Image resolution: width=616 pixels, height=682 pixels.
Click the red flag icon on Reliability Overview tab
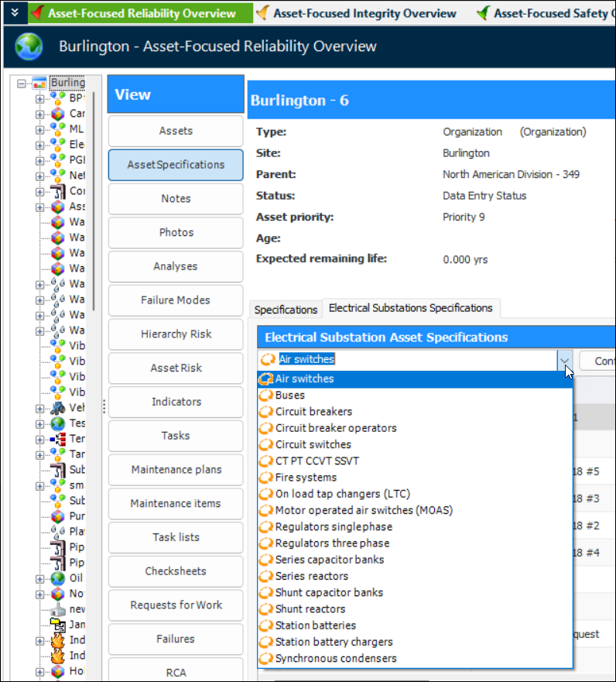click(36, 13)
